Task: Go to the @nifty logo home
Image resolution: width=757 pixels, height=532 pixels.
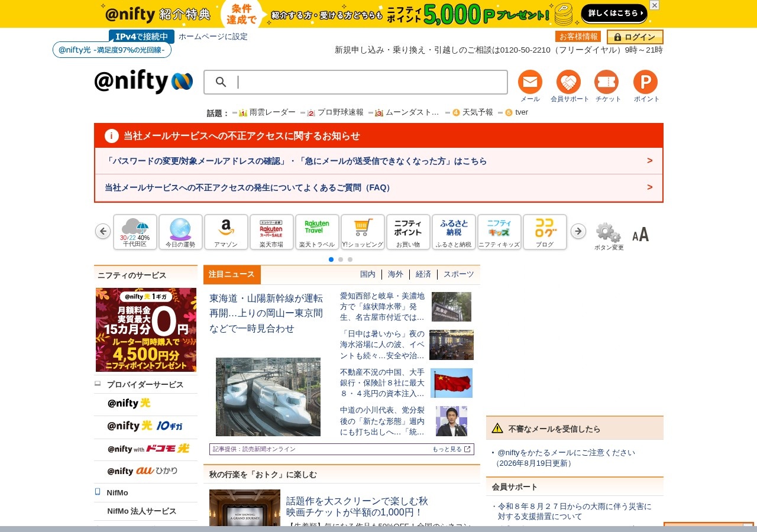Action: click(x=143, y=82)
